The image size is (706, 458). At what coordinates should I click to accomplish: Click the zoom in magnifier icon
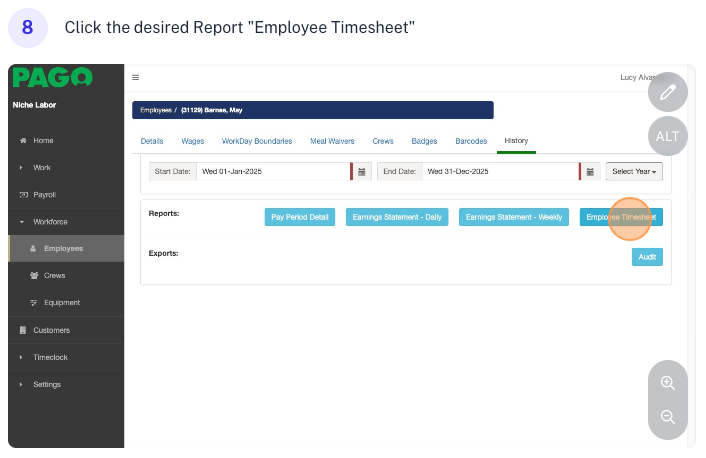(x=668, y=382)
